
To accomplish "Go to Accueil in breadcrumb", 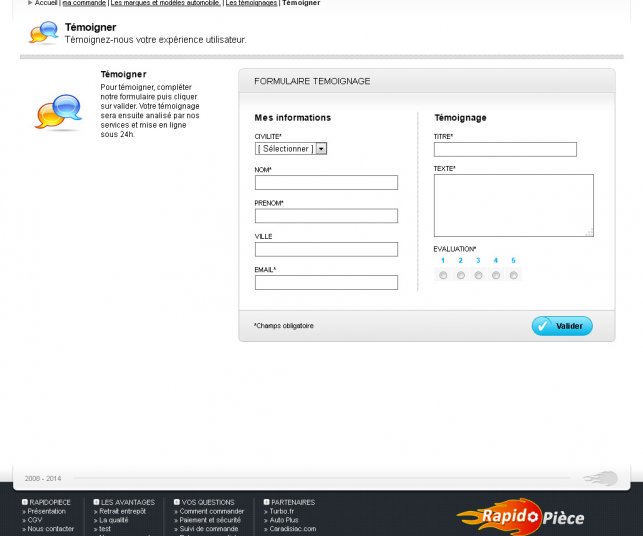I will [46, 3].
